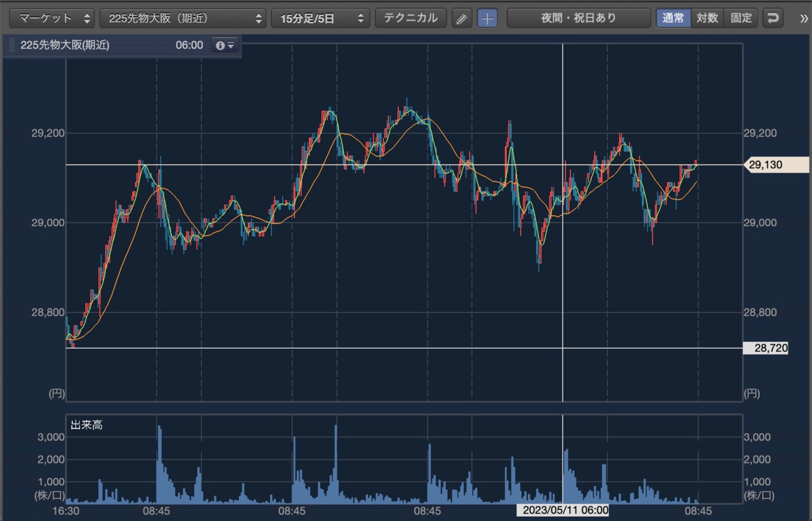Click the 28,720 price label marker
The width and height of the screenshot is (812, 521).
pos(766,348)
